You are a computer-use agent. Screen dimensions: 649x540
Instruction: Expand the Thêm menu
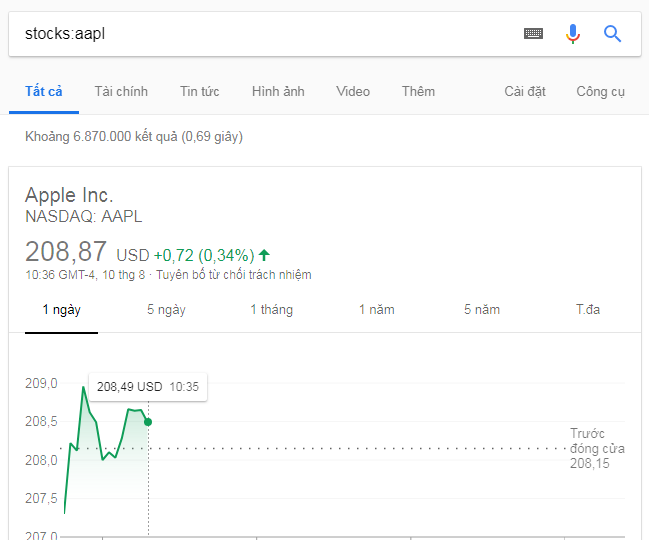pyautogui.click(x=418, y=91)
